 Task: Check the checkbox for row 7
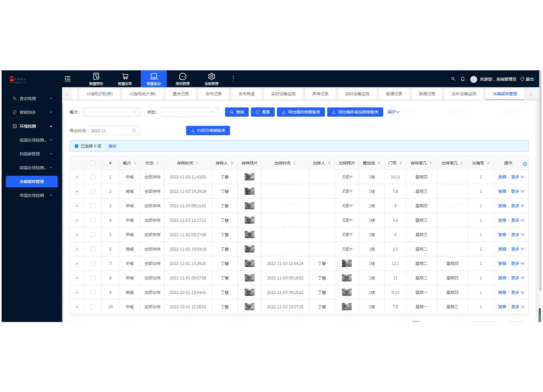coord(93,264)
